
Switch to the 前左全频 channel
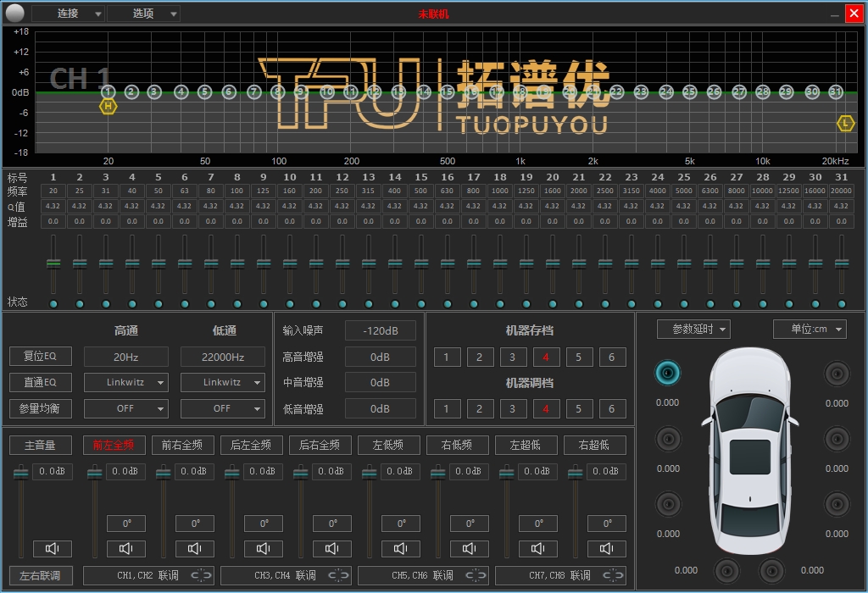114,445
